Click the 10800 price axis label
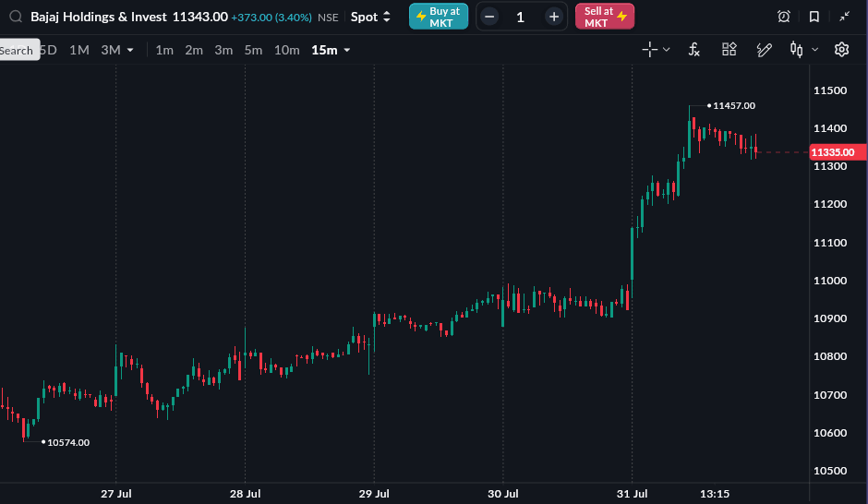Image resolution: width=868 pixels, height=504 pixels. click(830, 356)
